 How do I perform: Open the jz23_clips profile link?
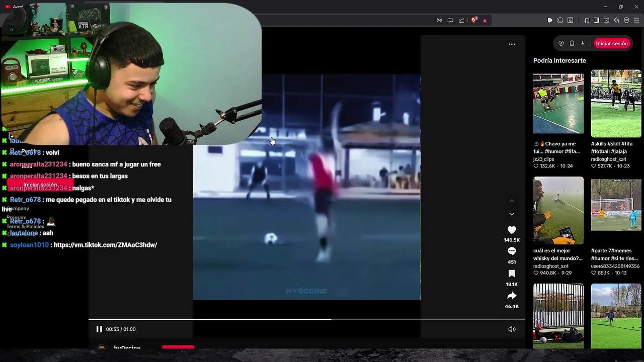point(543,159)
